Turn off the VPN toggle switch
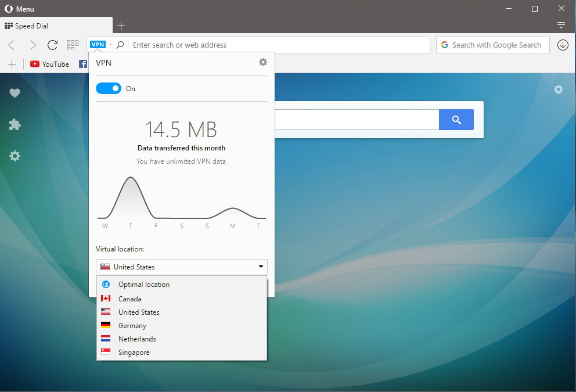 109,88
